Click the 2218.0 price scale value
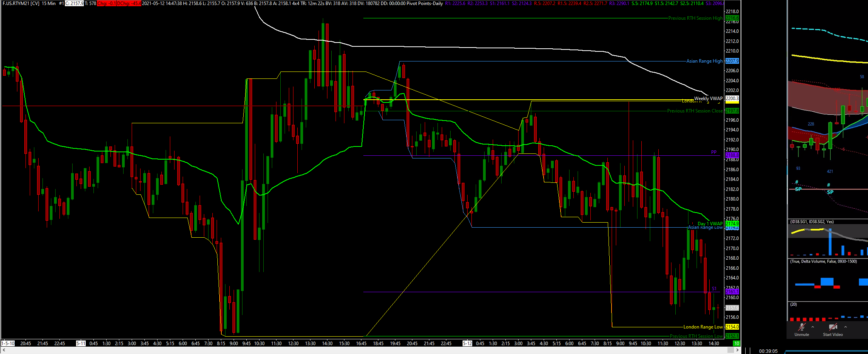The width and height of the screenshot is (868, 354). 732,12
